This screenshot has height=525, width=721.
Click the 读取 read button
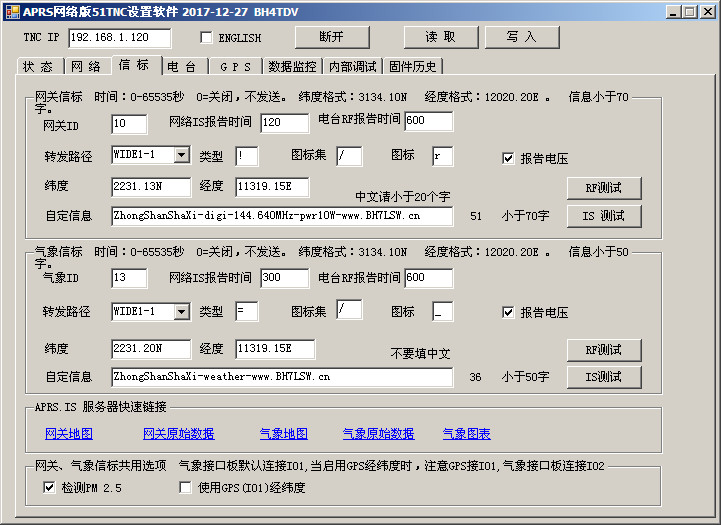coord(441,37)
